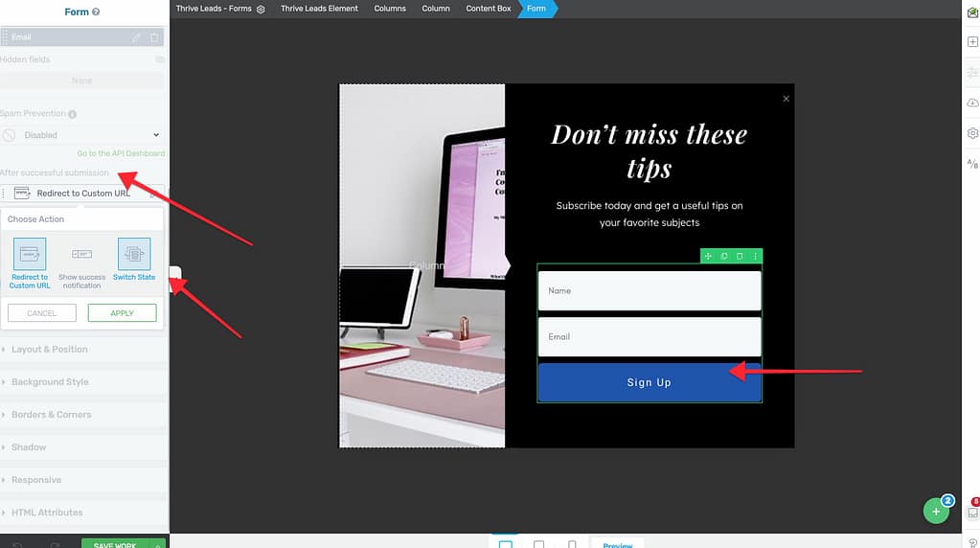Follow the Go to the API Dashboard link
This screenshot has height=548, width=980.
click(121, 153)
